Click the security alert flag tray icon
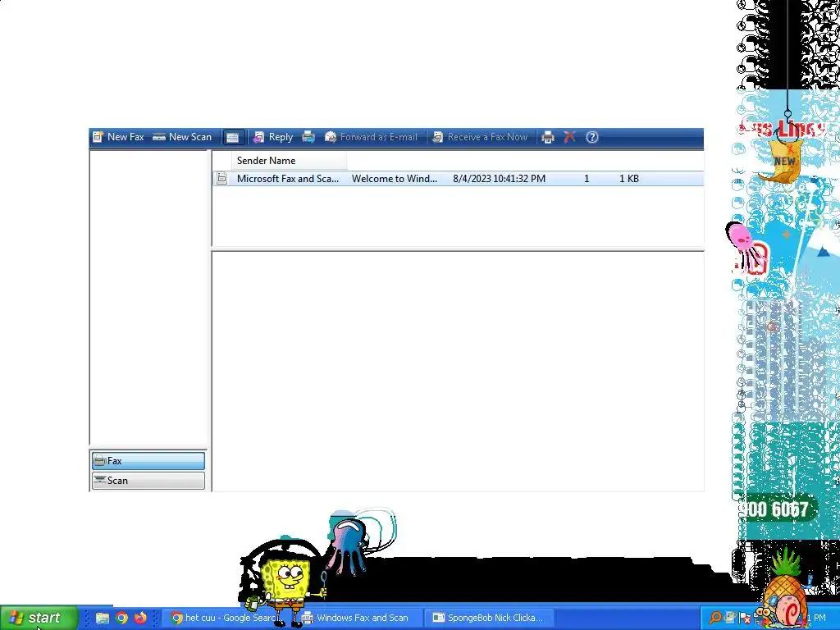The image size is (840, 630). pyautogui.click(x=745, y=619)
